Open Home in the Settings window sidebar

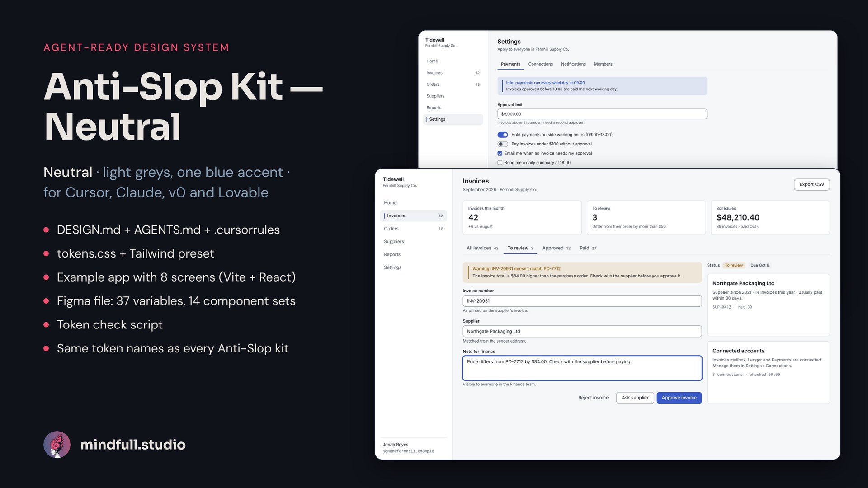tap(453, 61)
